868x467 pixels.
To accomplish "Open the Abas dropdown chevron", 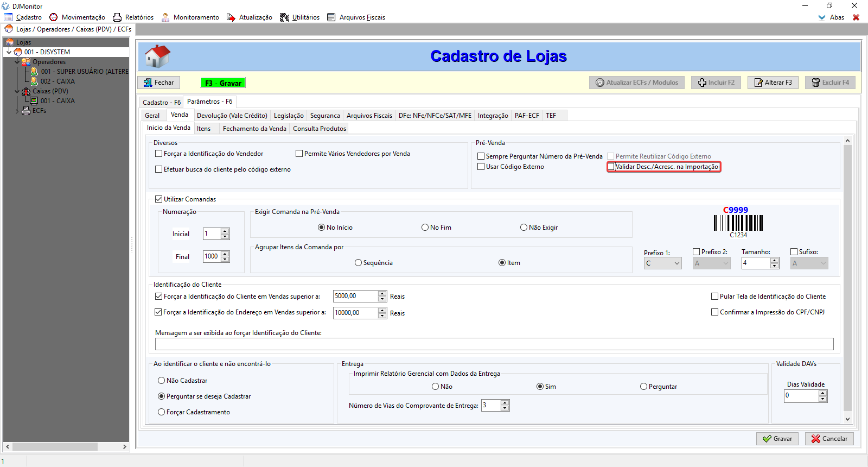I will tap(822, 17).
